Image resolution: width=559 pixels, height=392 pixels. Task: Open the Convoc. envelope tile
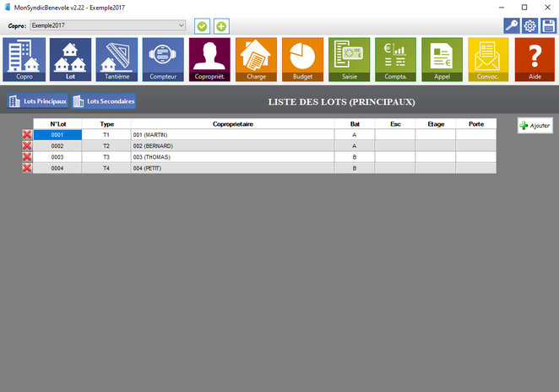click(x=488, y=59)
